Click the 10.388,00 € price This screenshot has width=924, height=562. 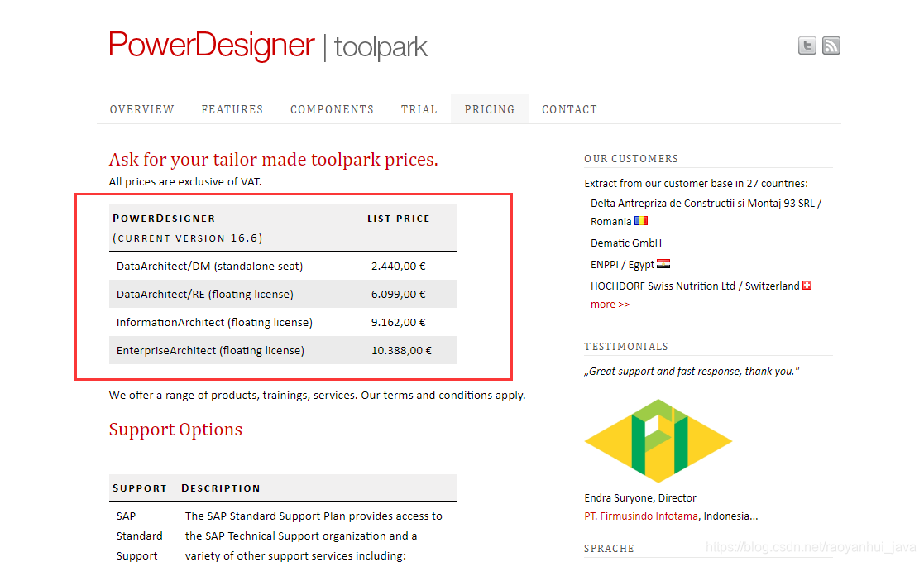(401, 350)
